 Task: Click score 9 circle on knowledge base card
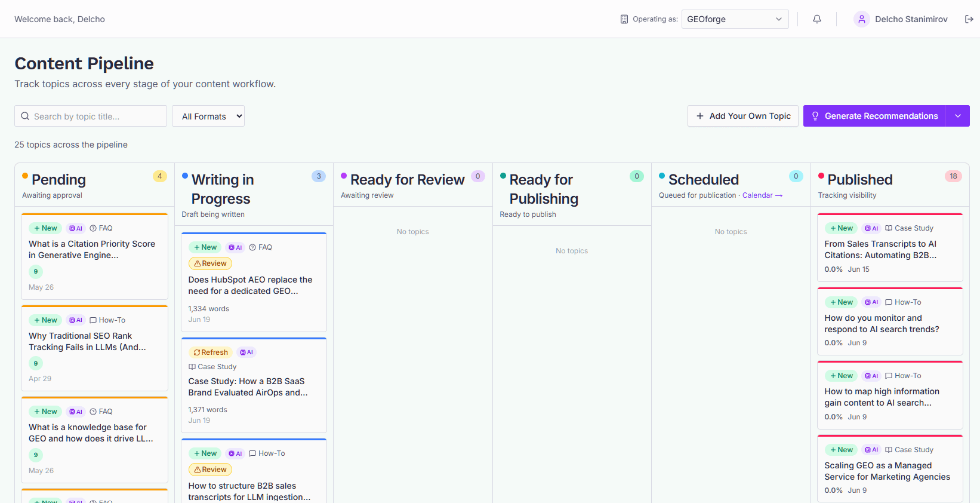(36, 455)
